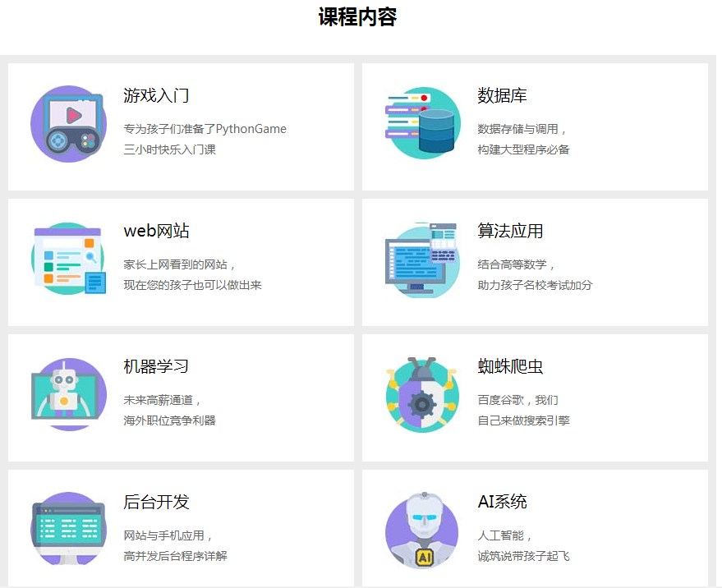
Task: Click the database cylinder icon
Action: [422, 124]
